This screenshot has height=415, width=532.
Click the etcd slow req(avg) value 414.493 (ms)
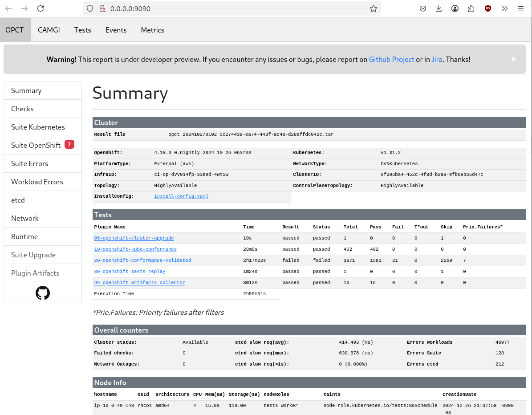pos(356,342)
